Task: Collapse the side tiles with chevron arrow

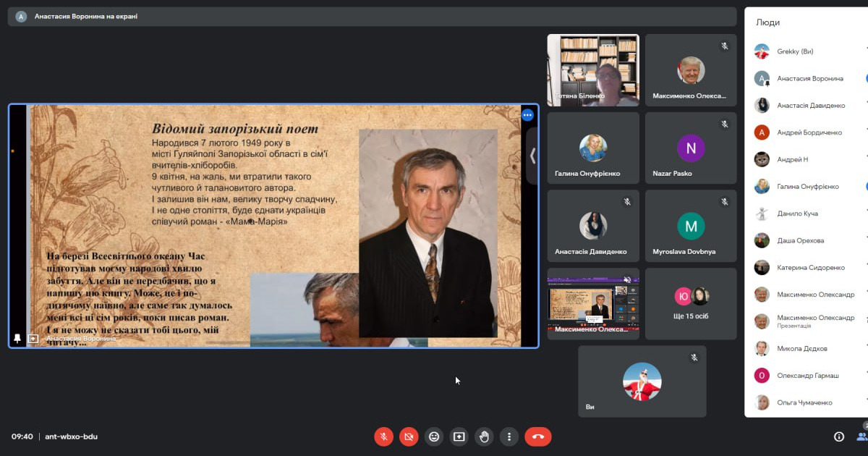Action: (x=532, y=155)
